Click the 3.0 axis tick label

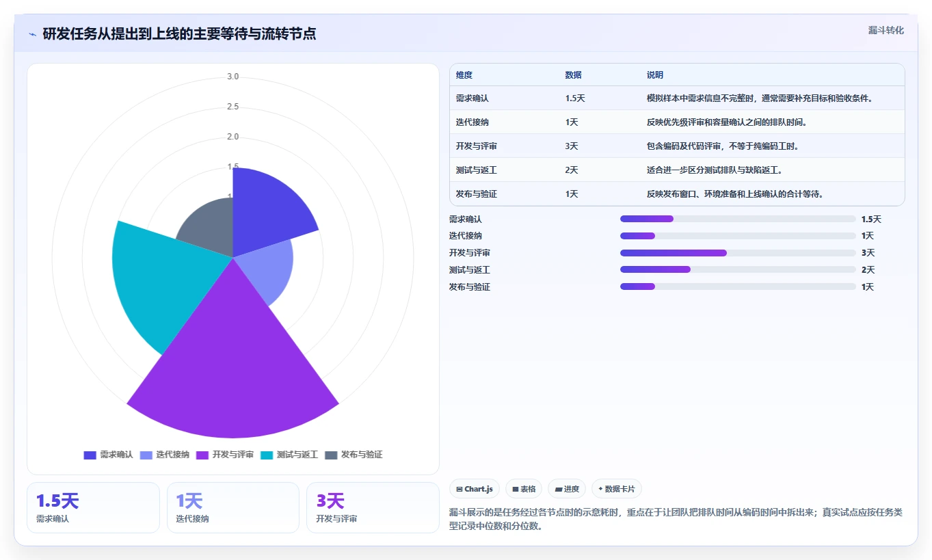click(233, 77)
